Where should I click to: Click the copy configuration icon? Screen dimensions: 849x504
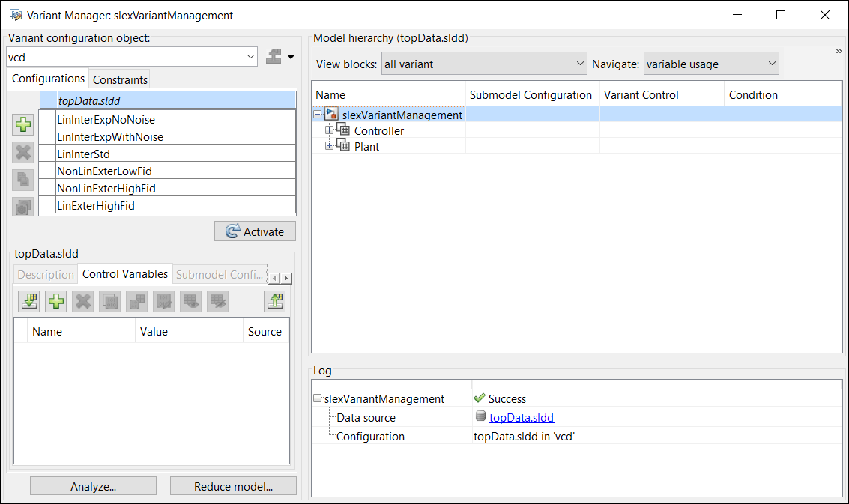tap(22, 180)
